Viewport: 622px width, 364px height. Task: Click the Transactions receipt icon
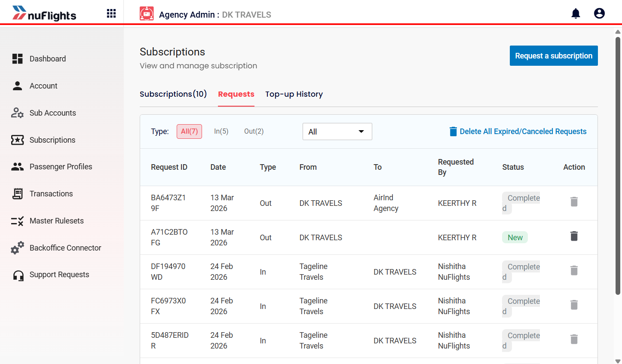(x=18, y=194)
